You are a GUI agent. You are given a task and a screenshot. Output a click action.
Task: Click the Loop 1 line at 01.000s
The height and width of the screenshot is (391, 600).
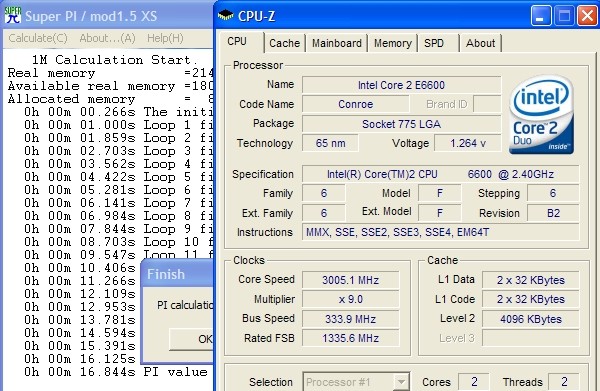[x=119, y=125]
